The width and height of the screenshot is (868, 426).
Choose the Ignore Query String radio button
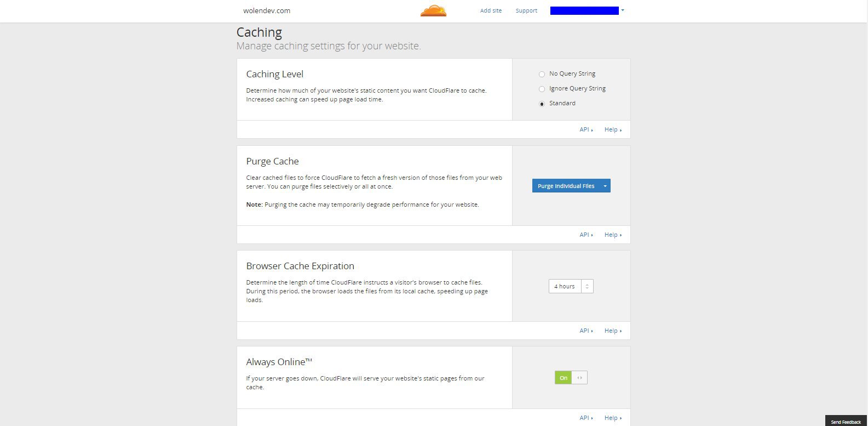click(x=542, y=89)
